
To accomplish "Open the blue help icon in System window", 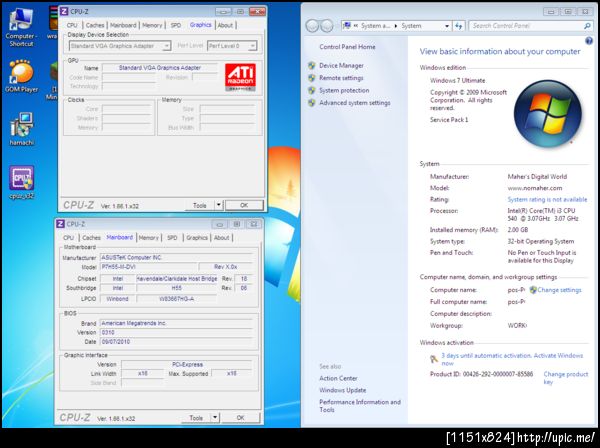I will click(x=589, y=41).
